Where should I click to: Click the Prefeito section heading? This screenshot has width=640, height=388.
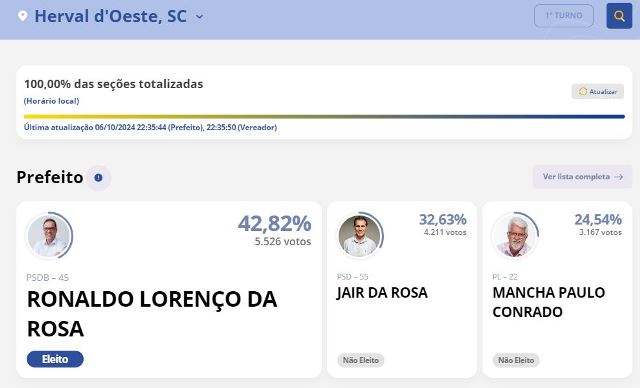[x=50, y=177]
